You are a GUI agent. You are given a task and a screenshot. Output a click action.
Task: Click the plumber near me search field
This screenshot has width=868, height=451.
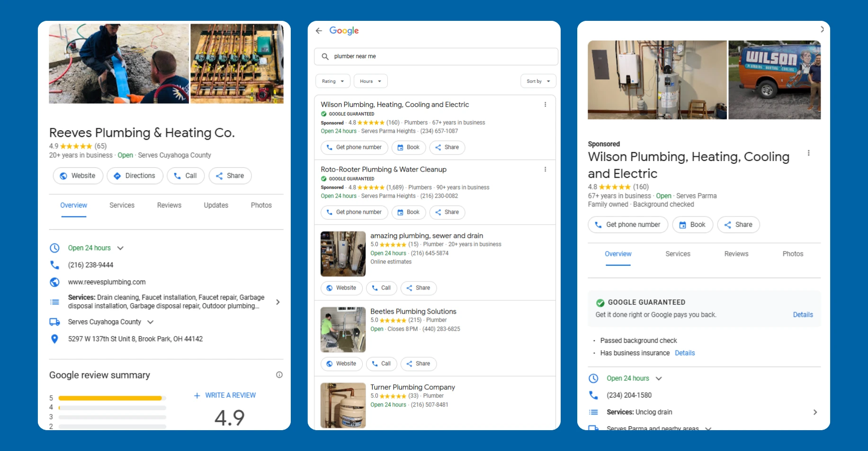(436, 56)
